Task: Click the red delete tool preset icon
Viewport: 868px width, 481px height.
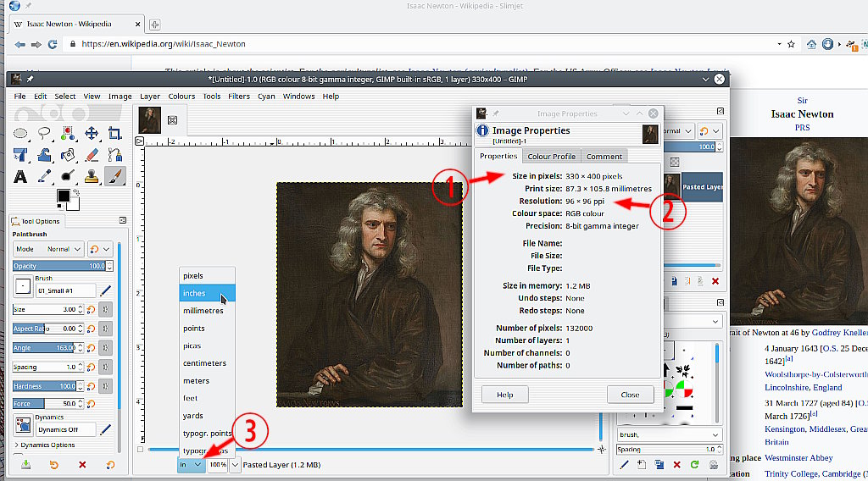Action: [82, 465]
